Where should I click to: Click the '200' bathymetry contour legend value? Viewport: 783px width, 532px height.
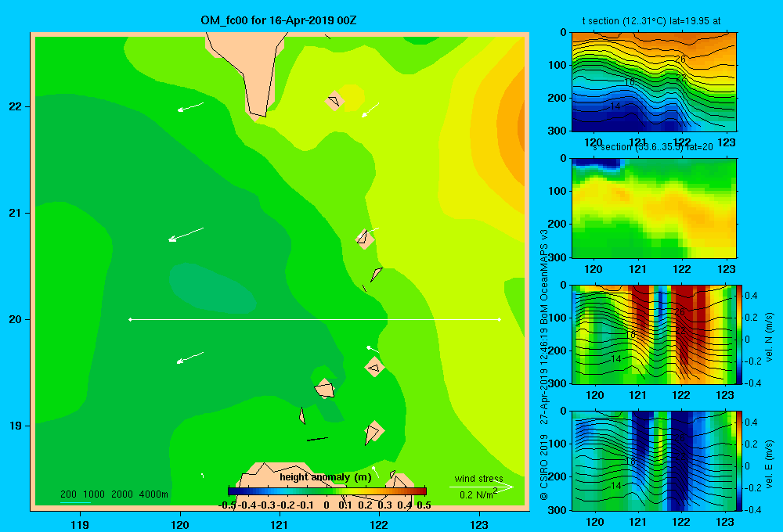pos(68,494)
